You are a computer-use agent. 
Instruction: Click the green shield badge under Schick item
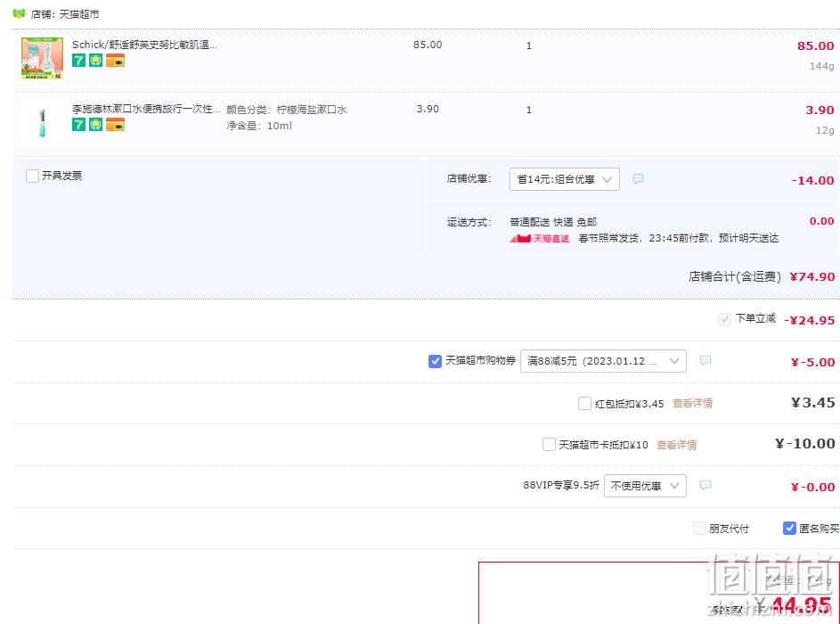(96, 61)
